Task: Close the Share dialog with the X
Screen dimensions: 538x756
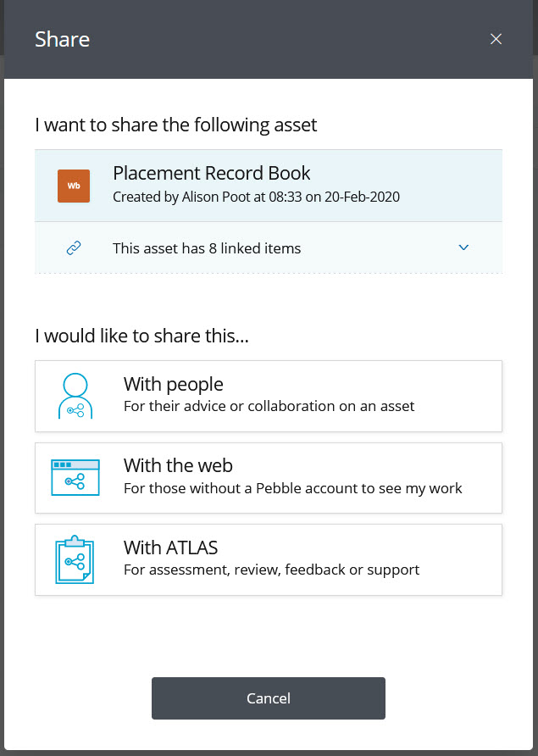Action: tap(496, 39)
